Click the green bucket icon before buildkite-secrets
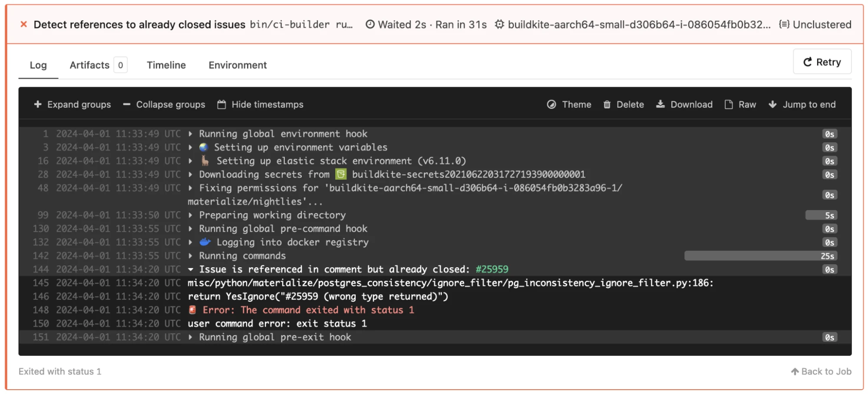 [x=341, y=174]
